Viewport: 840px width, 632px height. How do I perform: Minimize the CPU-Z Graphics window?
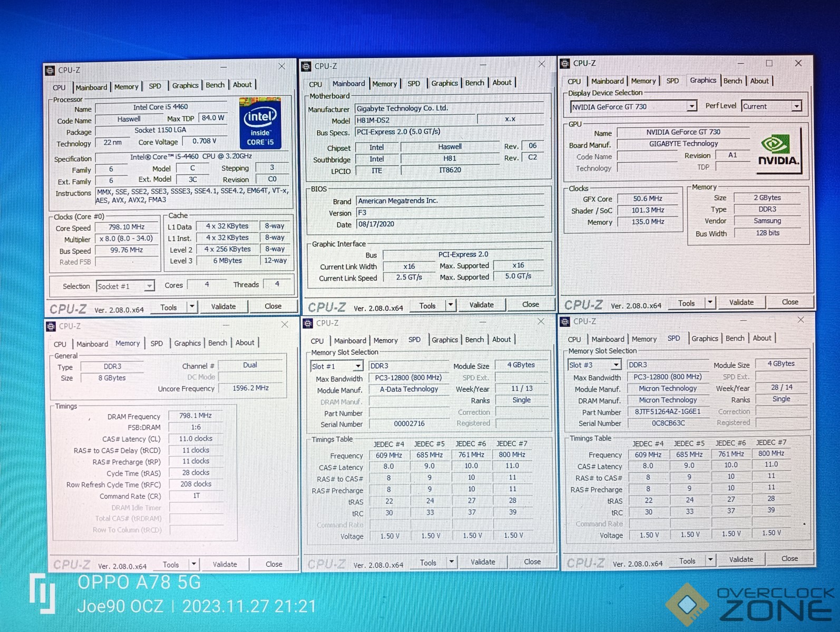pos(740,63)
